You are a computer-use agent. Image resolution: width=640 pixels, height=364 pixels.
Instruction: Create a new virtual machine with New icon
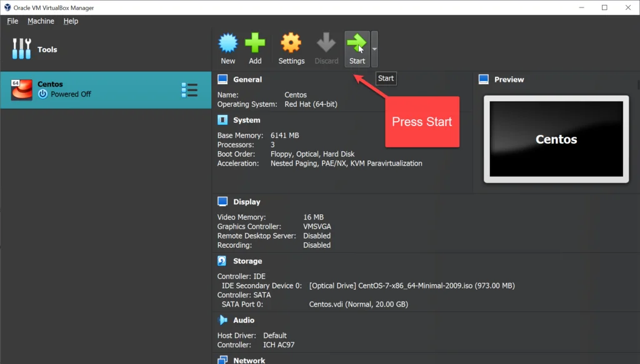point(227,43)
